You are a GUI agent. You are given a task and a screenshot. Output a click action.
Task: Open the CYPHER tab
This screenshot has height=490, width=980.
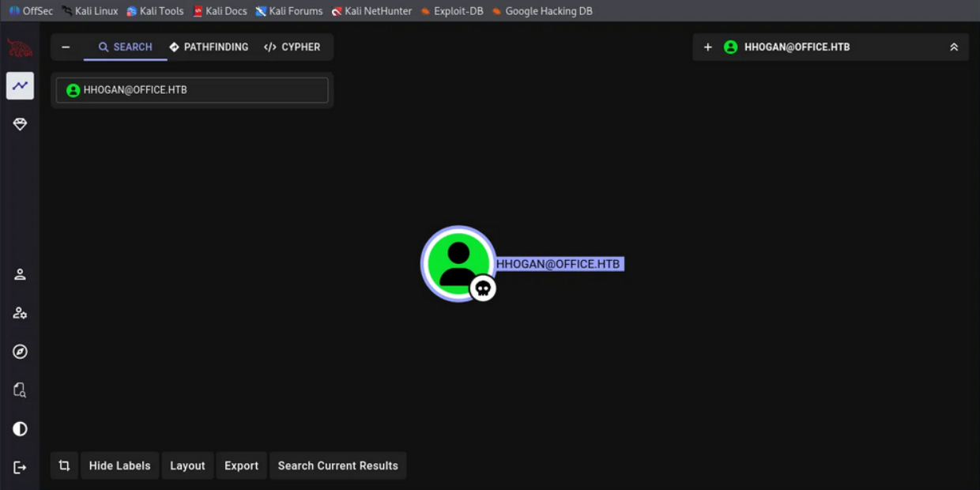click(x=292, y=47)
